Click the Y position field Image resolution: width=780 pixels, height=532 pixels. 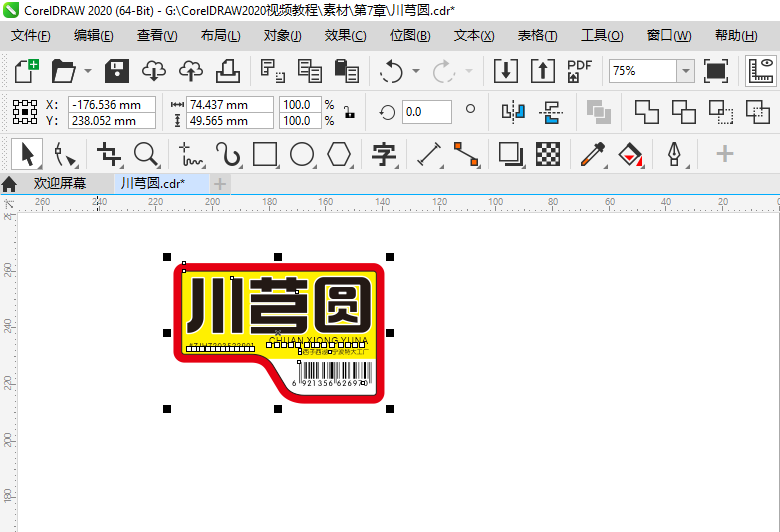click(112, 120)
